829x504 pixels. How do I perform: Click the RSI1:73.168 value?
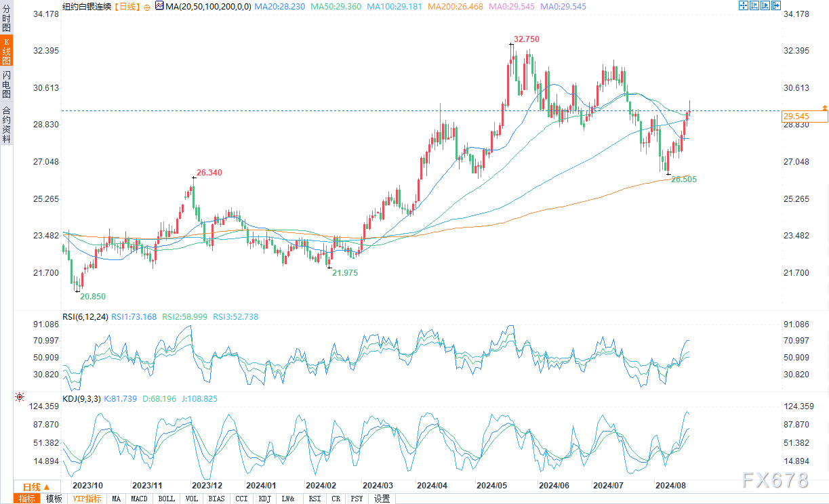(x=134, y=316)
